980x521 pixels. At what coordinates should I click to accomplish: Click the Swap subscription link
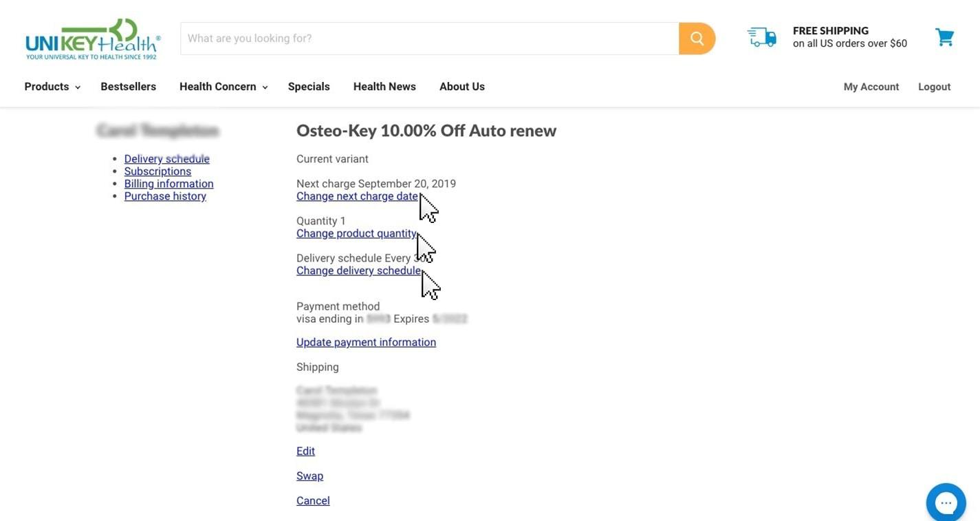click(x=309, y=476)
